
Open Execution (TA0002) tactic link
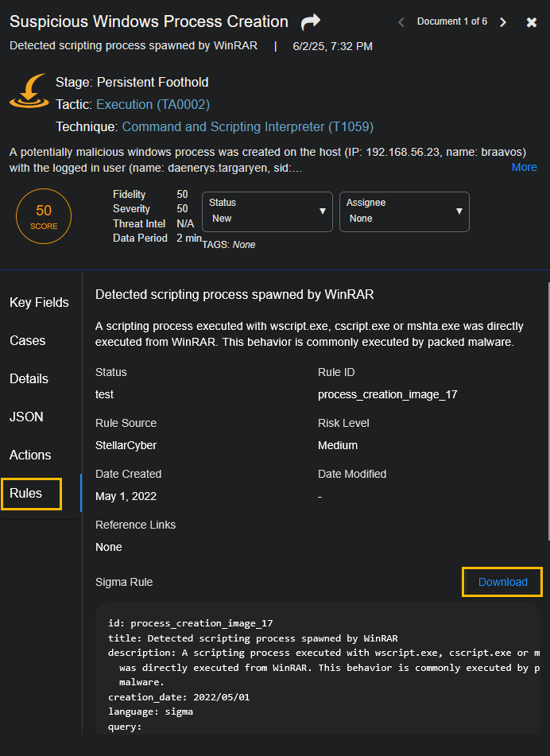153,104
